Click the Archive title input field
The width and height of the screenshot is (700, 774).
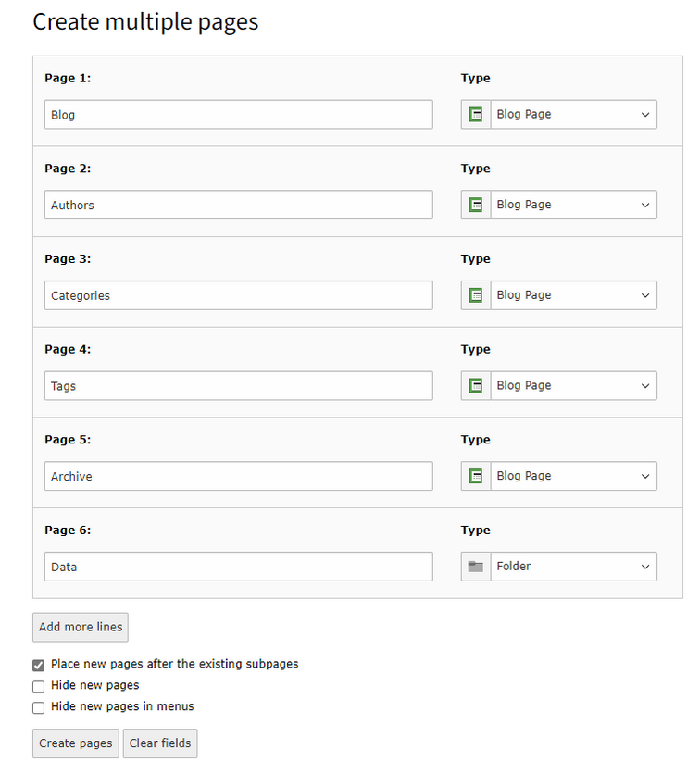coord(239,476)
